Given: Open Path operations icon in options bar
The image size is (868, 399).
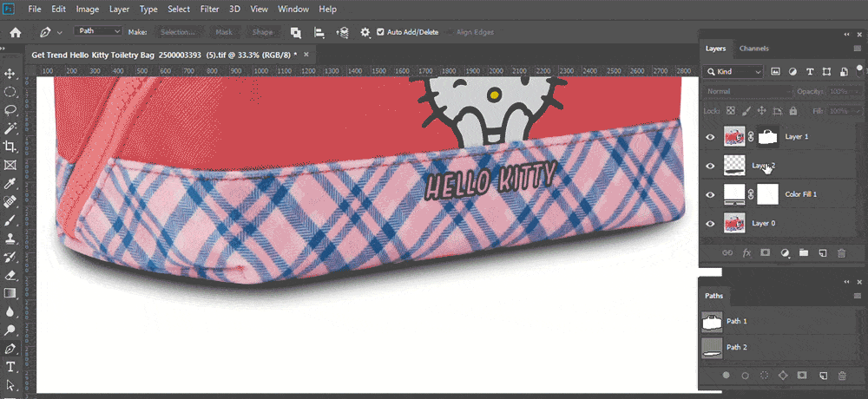Looking at the screenshot, I should (x=296, y=33).
